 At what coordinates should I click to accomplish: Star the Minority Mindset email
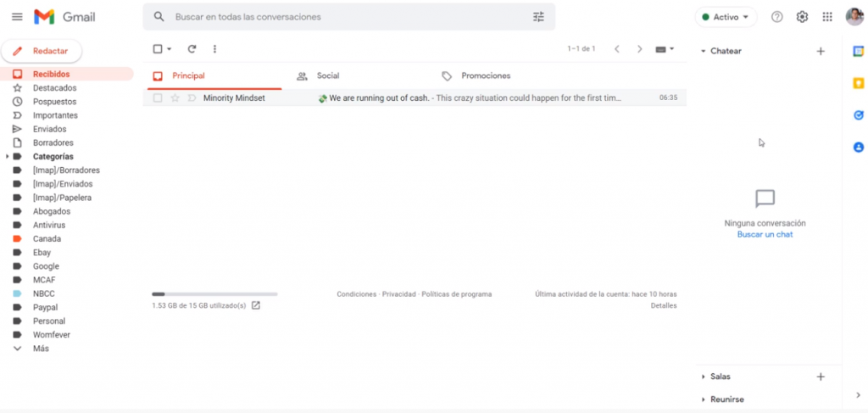click(175, 98)
